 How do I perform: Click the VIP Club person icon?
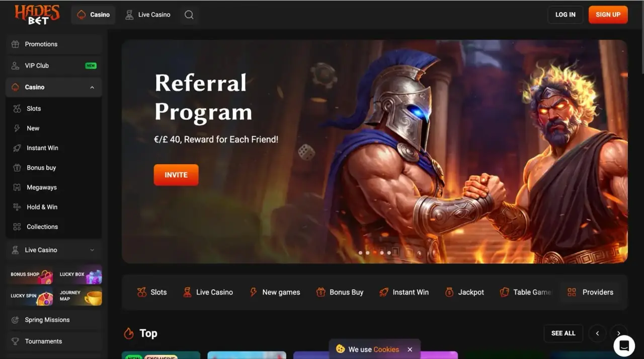point(15,65)
